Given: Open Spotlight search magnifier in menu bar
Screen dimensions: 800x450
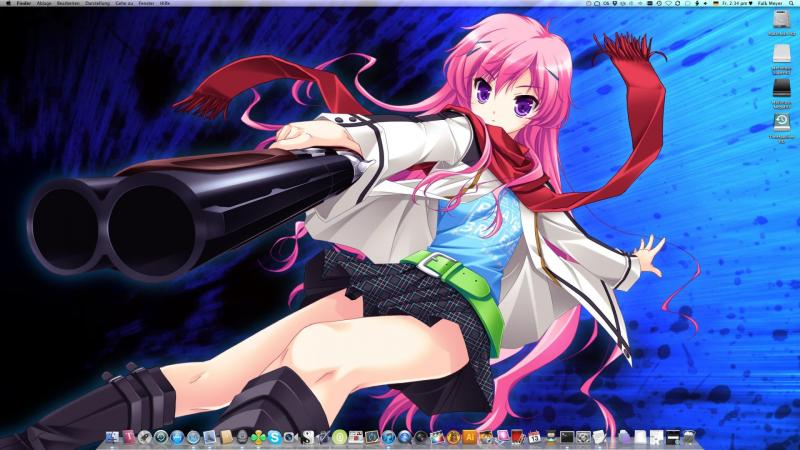Looking at the screenshot, I should (x=790, y=3).
